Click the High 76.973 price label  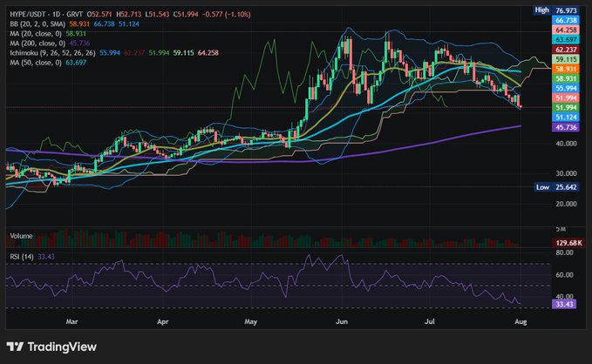click(x=555, y=10)
